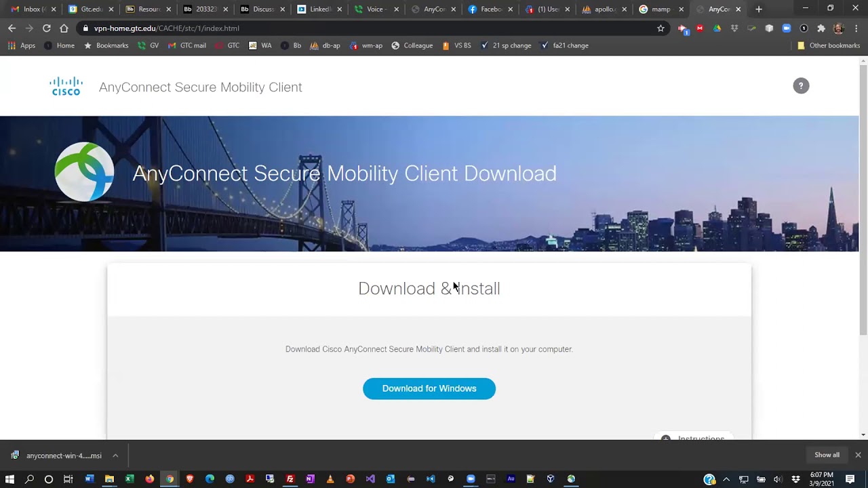The width and height of the screenshot is (868, 488).
Task: Go back to the previous page
Action: coord(12,28)
